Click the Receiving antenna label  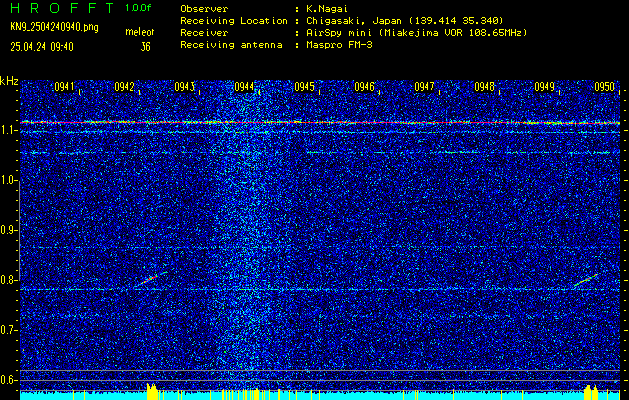231,45
